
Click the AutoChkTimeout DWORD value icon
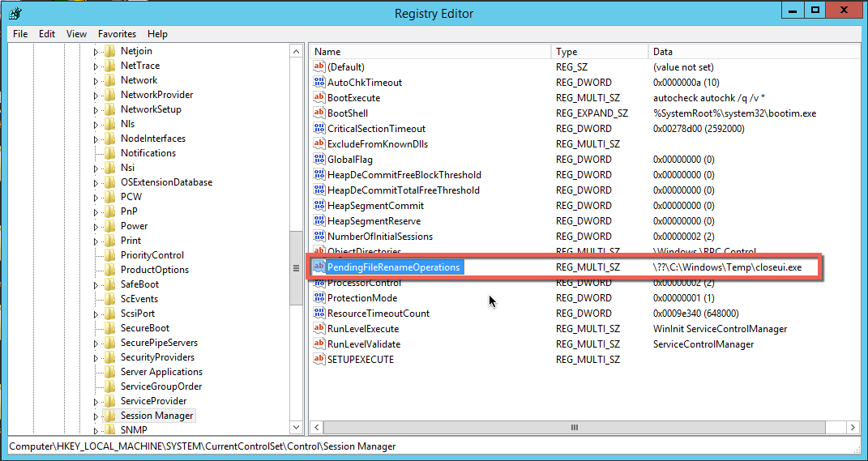(319, 83)
